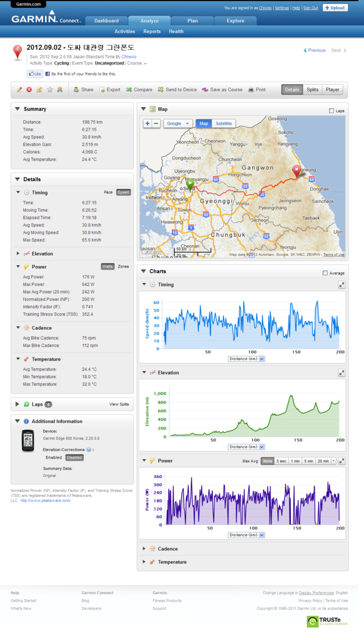Click the Elevation Corrections help icon
Screen dimensions: 364x640
click(88, 449)
